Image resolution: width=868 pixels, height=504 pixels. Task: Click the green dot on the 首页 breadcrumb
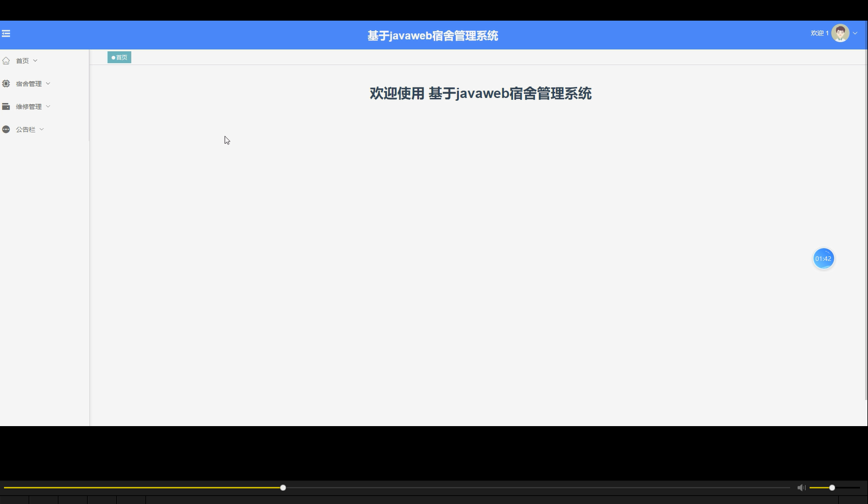click(113, 57)
